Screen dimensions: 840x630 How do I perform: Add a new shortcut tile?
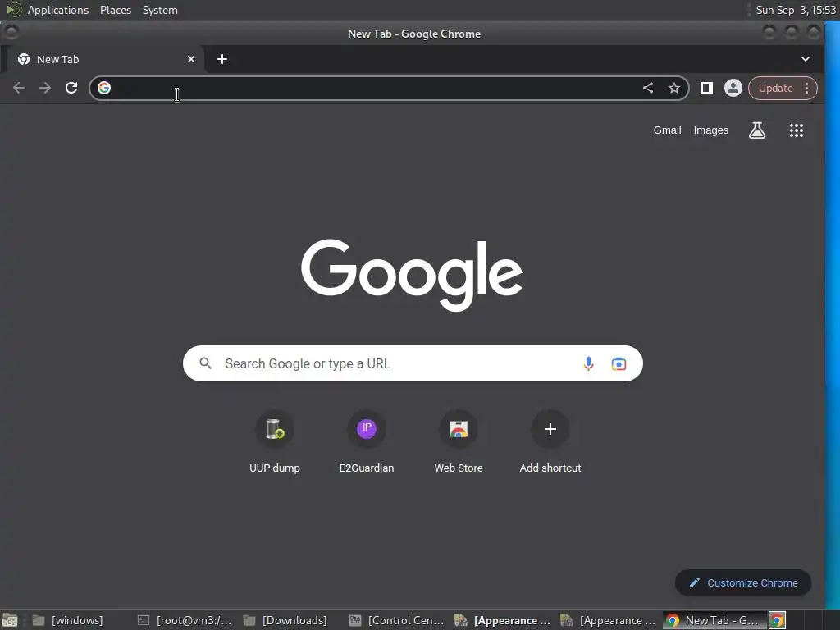(550, 442)
